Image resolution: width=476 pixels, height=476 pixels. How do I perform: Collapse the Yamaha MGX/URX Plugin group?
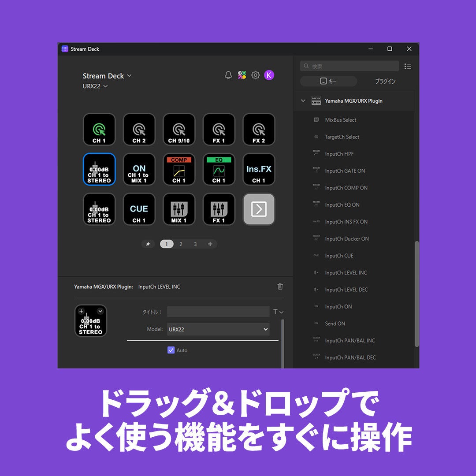[303, 101]
